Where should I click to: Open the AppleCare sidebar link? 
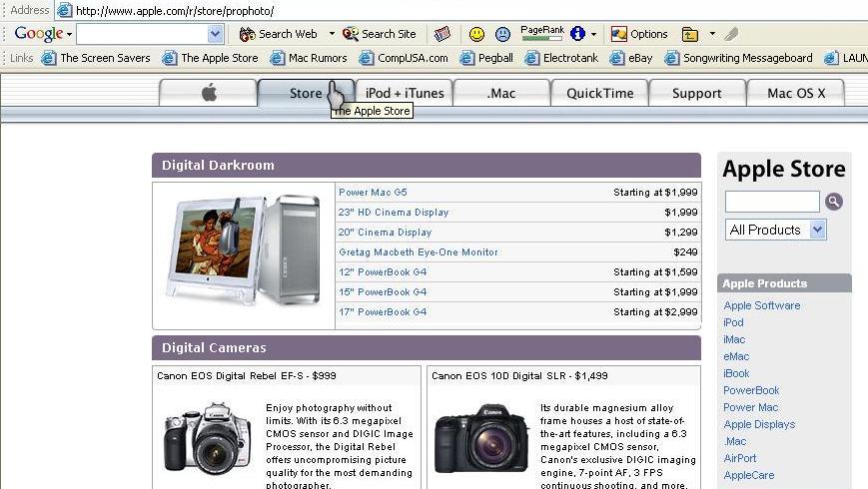point(748,475)
